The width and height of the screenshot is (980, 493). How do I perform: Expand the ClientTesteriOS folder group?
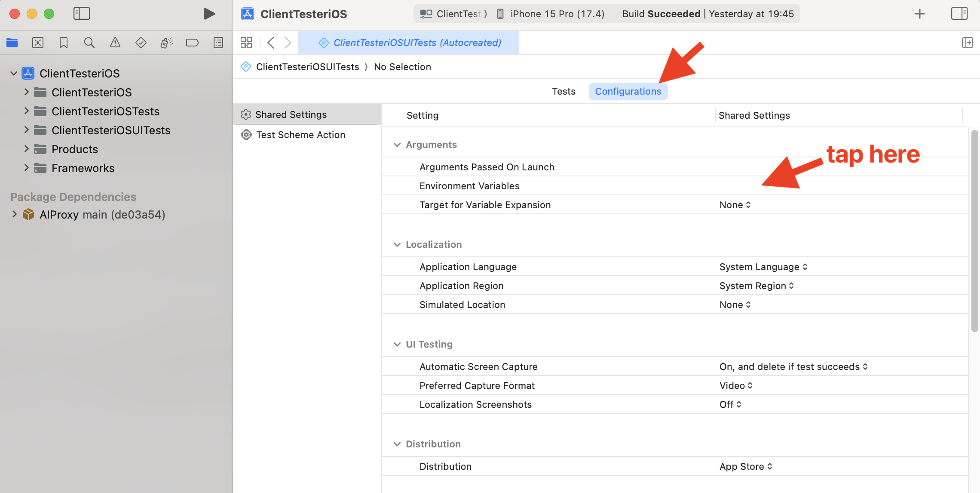26,92
